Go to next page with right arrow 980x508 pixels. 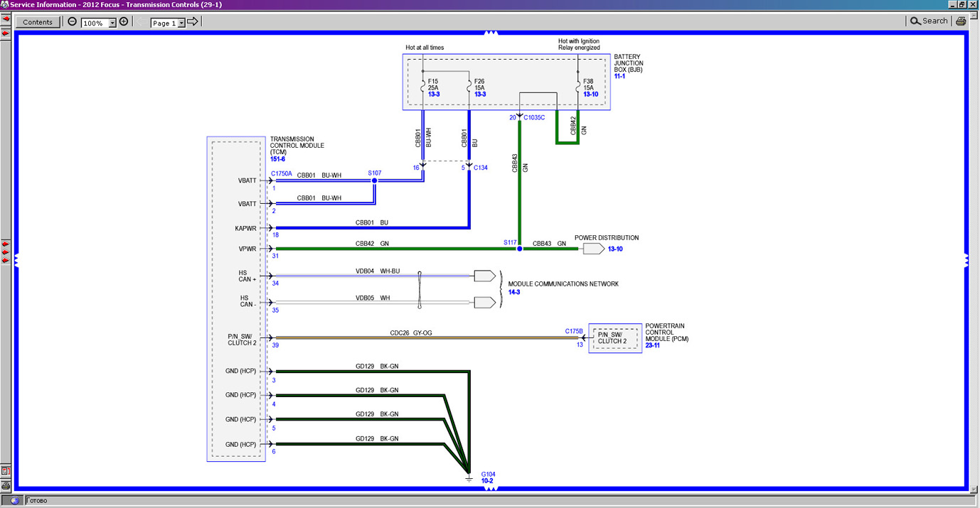193,22
